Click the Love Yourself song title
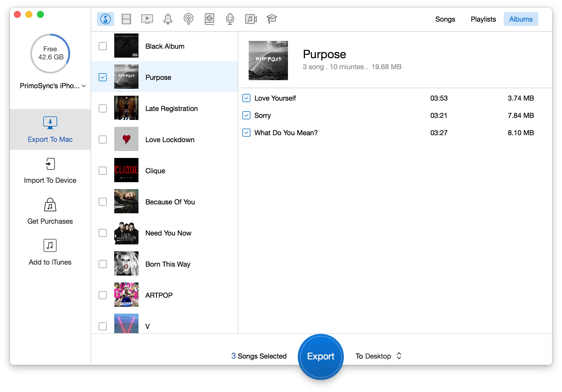The width and height of the screenshot is (562, 392). pyautogui.click(x=275, y=98)
